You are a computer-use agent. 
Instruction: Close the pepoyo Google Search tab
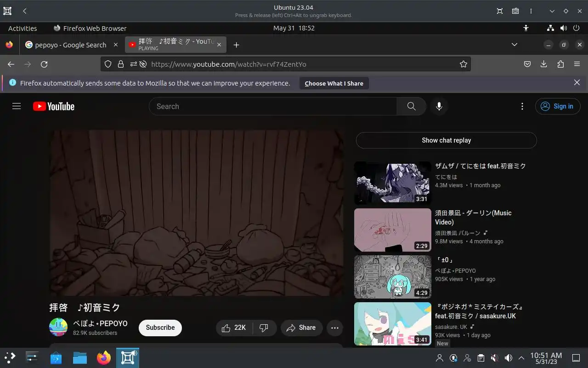pos(116,45)
